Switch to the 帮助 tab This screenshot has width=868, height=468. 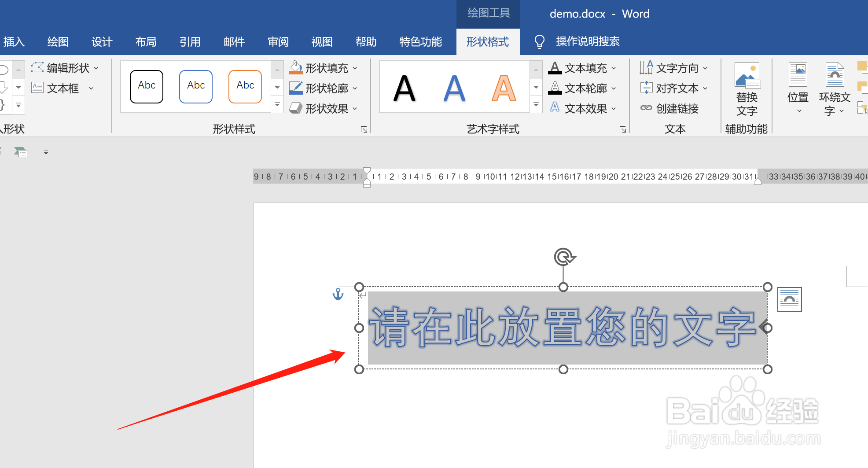[366, 42]
